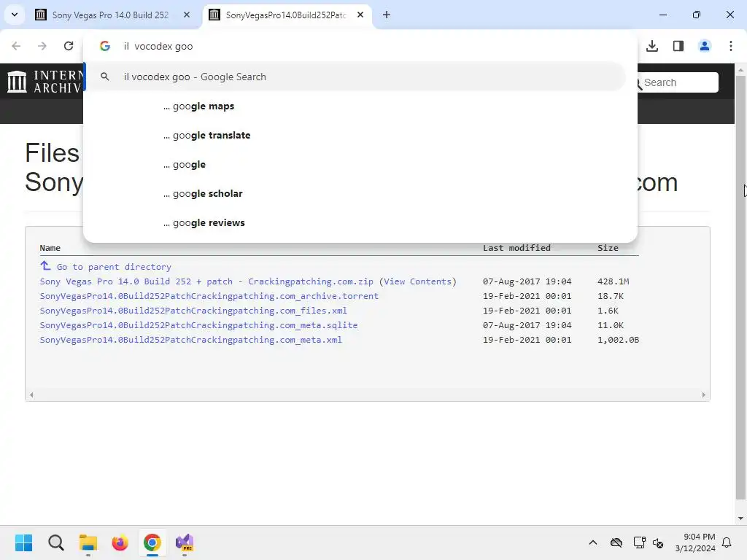Go back to previous page

(x=16, y=46)
